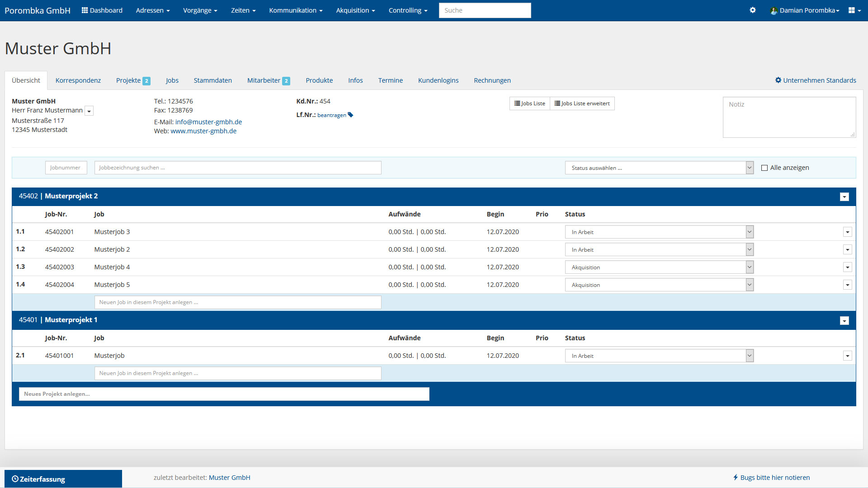Open the www.muster-gmbh.de web link
The height and width of the screenshot is (488, 868).
tap(203, 131)
